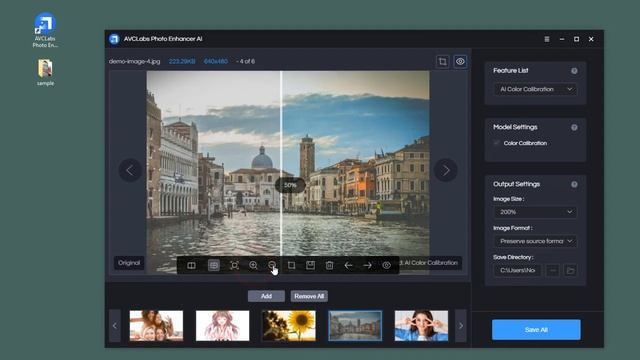This screenshot has height=360, width=640.
Task: Go to the next image with the right arrow icon
Action: pyautogui.click(x=367, y=265)
